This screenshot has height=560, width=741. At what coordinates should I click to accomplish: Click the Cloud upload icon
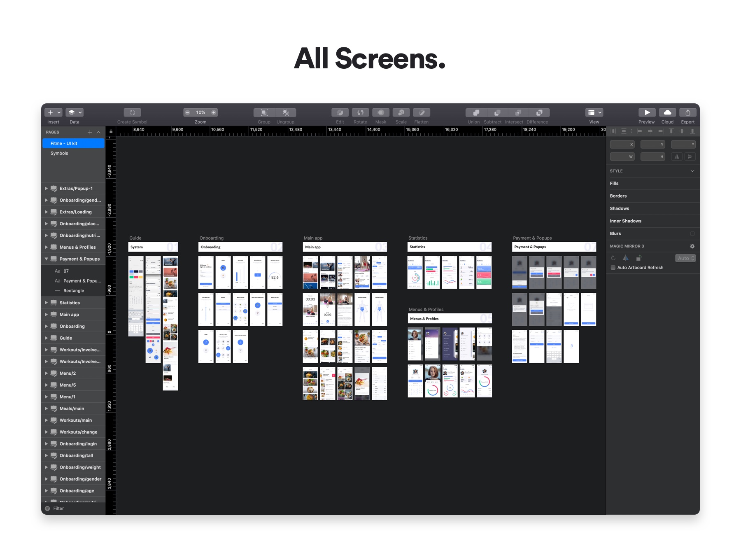click(667, 112)
